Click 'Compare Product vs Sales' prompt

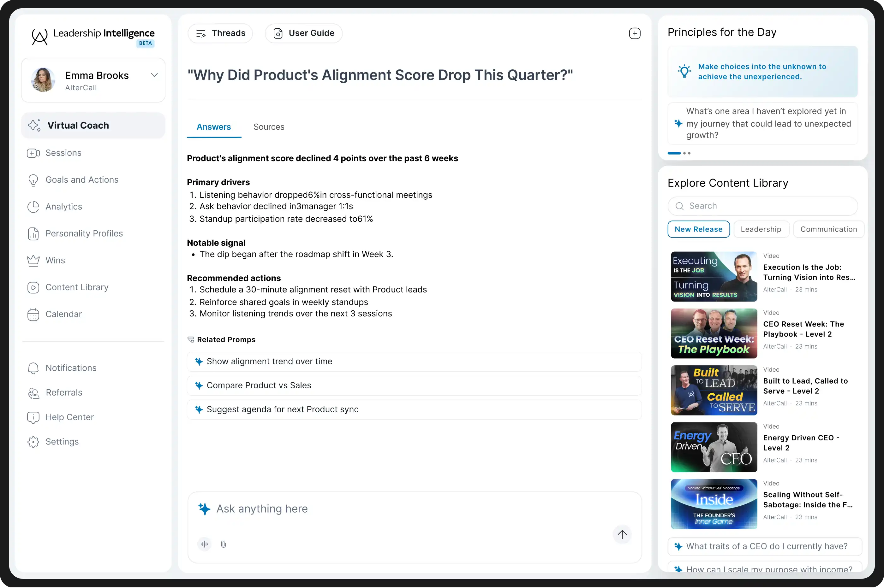coord(259,385)
